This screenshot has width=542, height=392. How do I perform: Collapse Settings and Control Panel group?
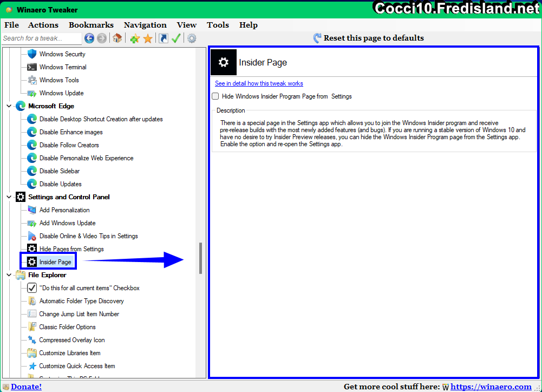point(9,197)
